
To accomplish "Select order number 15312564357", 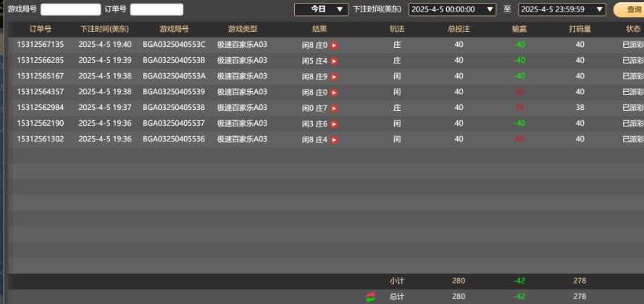I will tap(41, 92).
